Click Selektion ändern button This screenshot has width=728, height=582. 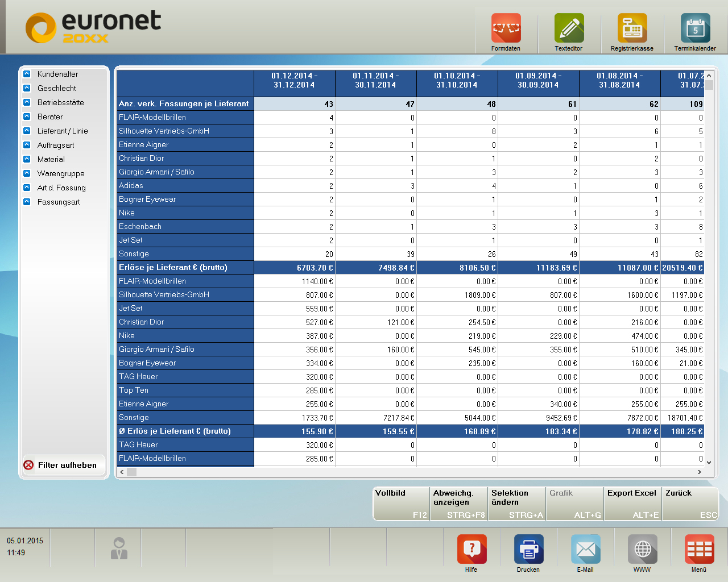tap(517, 504)
